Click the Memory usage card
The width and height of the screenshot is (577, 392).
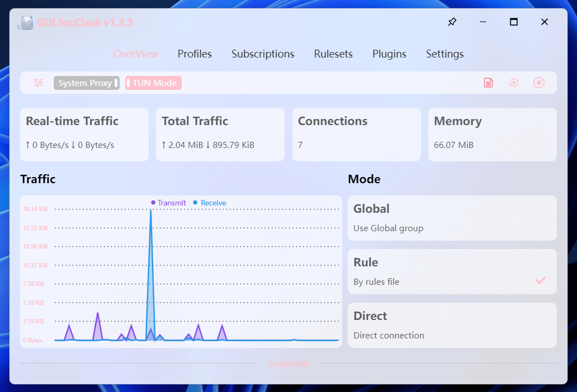tap(493, 135)
